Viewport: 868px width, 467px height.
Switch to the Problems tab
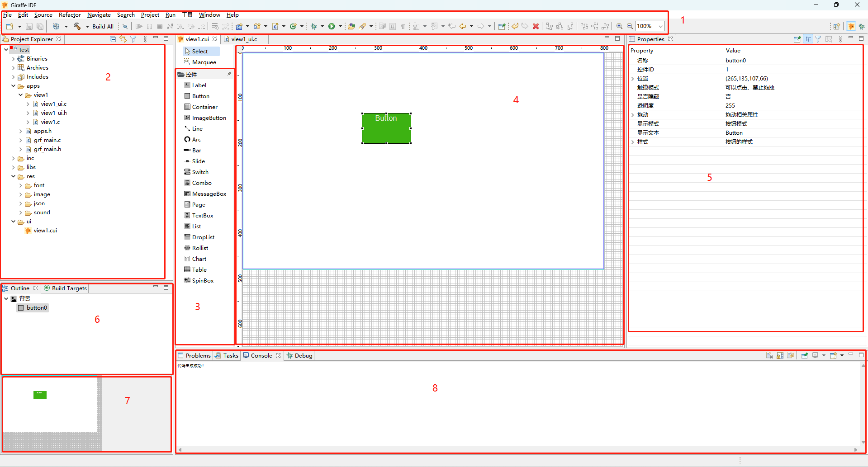pos(198,355)
